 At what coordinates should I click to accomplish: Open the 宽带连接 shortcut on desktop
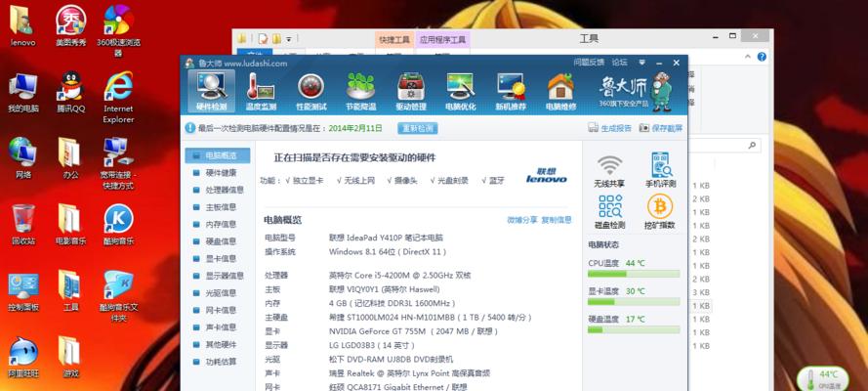[118, 163]
